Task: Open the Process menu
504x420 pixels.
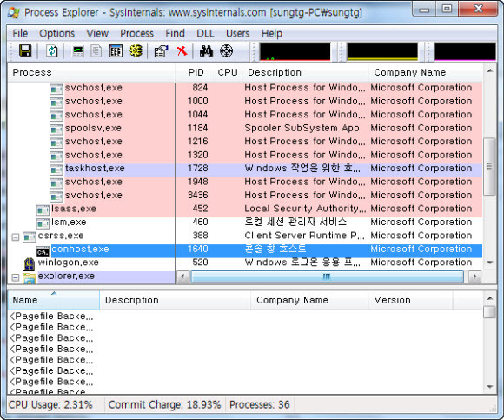Action: [136, 33]
